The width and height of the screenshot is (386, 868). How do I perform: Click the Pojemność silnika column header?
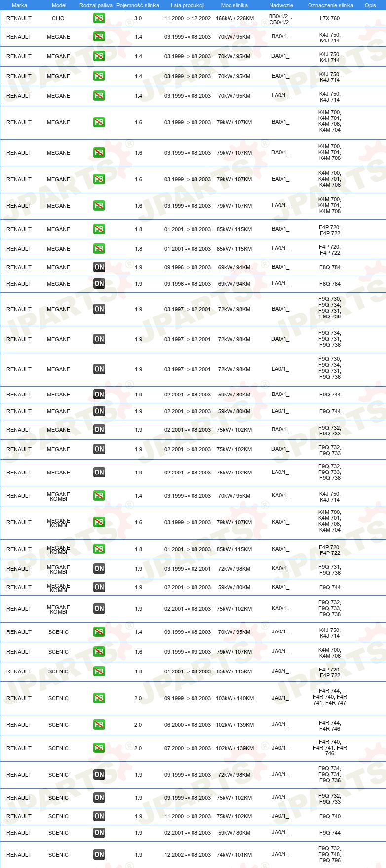138,5
